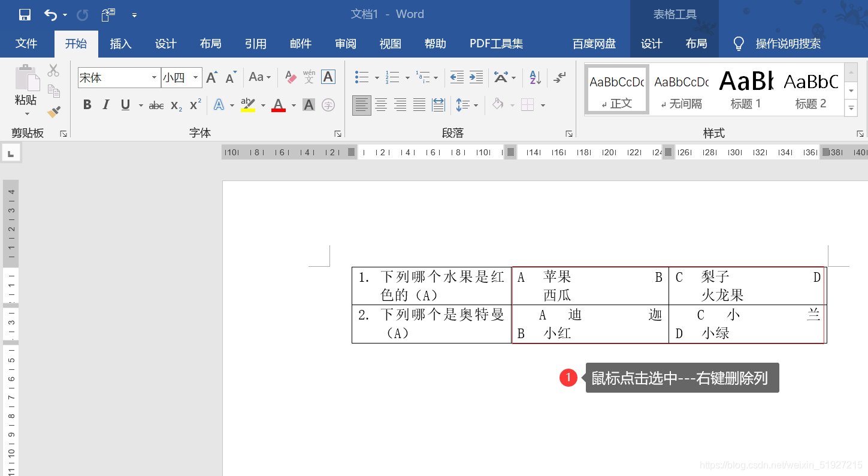Increase font size with large A icon
The height and width of the screenshot is (476, 868).
click(x=211, y=77)
